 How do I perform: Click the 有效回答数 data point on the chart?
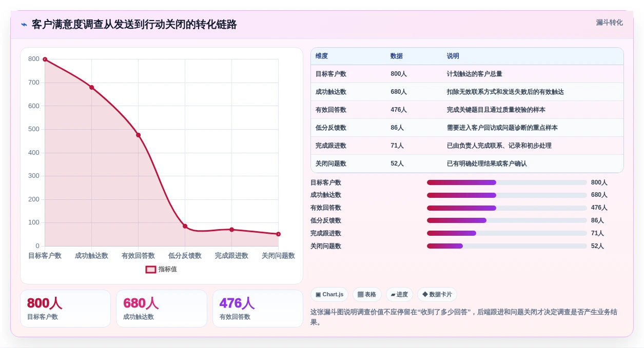click(x=138, y=135)
